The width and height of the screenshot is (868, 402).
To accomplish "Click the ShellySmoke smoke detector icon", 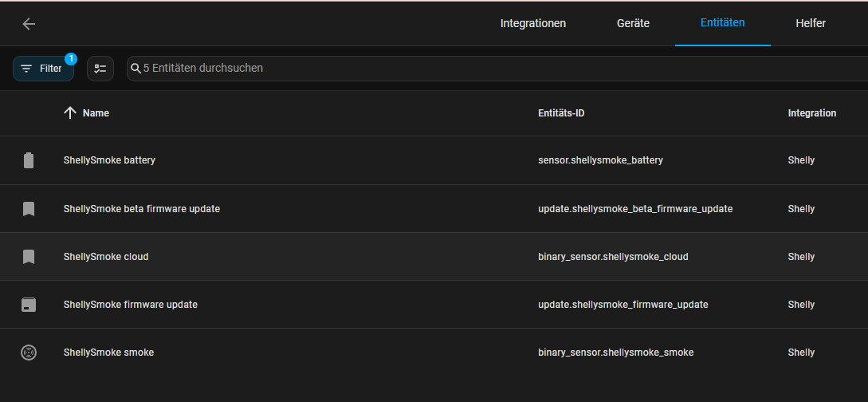I will (29, 352).
